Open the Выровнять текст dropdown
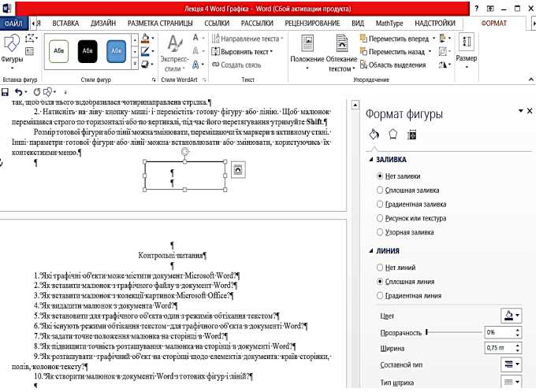This screenshot has height=392, width=543. [x=242, y=52]
